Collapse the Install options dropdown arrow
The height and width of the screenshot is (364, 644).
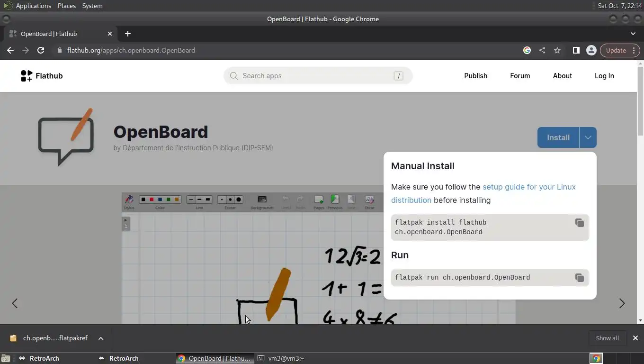(x=588, y=137)
